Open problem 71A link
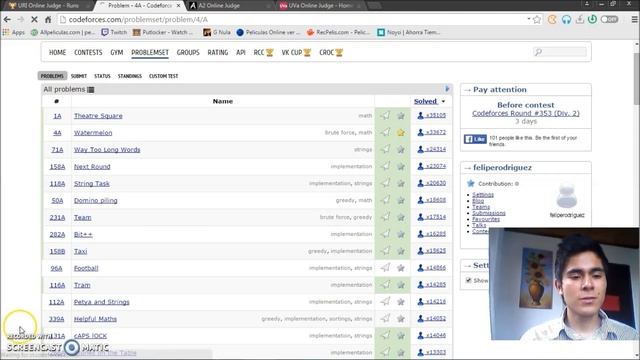Viewport: 640px width, 360px height. tap(57, 150)
